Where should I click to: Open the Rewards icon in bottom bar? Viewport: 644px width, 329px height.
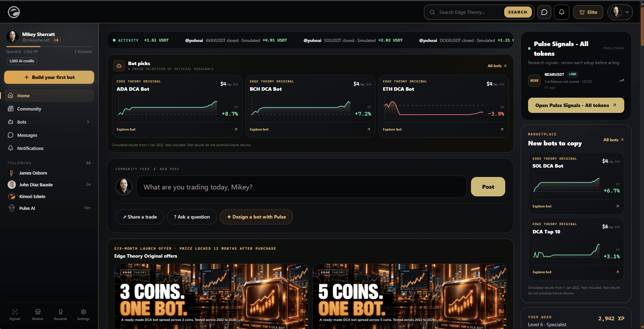tap(61, 314)
